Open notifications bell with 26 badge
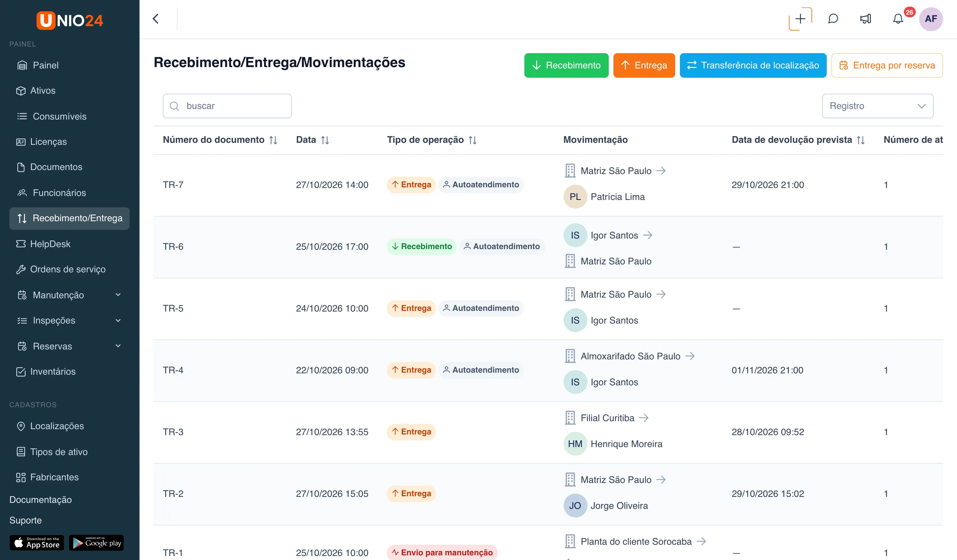 click(x=898, y=19)
